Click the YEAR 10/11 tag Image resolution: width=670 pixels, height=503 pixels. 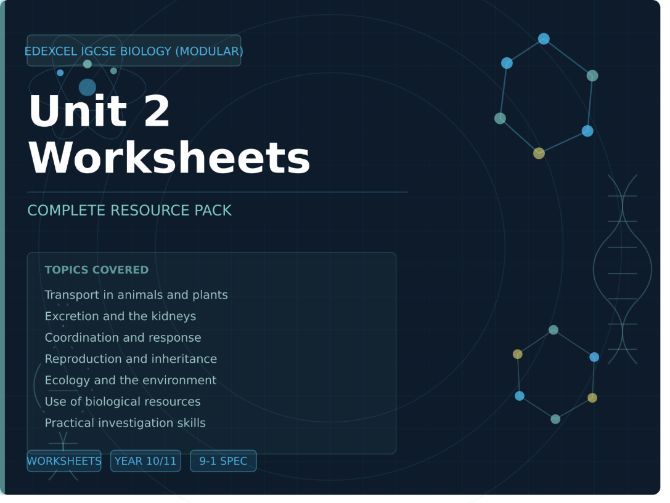click(x=145, y=461)
